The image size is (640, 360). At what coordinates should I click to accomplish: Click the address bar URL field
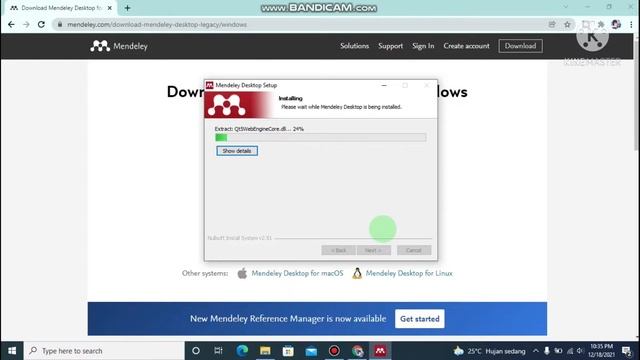coord(302,24)
